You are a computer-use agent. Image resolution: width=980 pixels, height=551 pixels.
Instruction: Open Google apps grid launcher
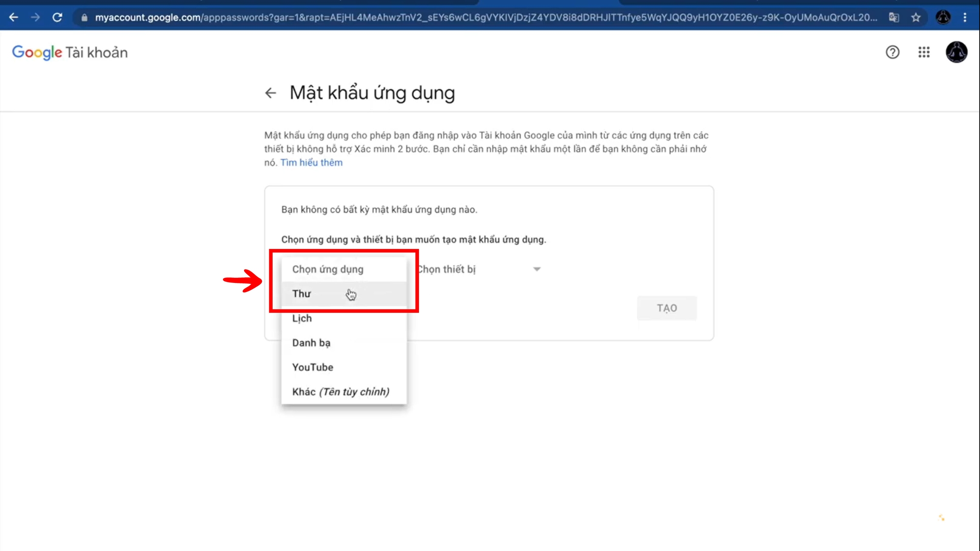[x=923, y=52]
